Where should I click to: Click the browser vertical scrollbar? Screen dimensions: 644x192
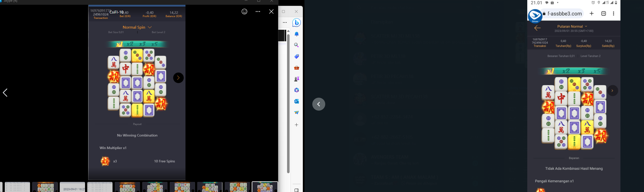[x=288, y=103]
